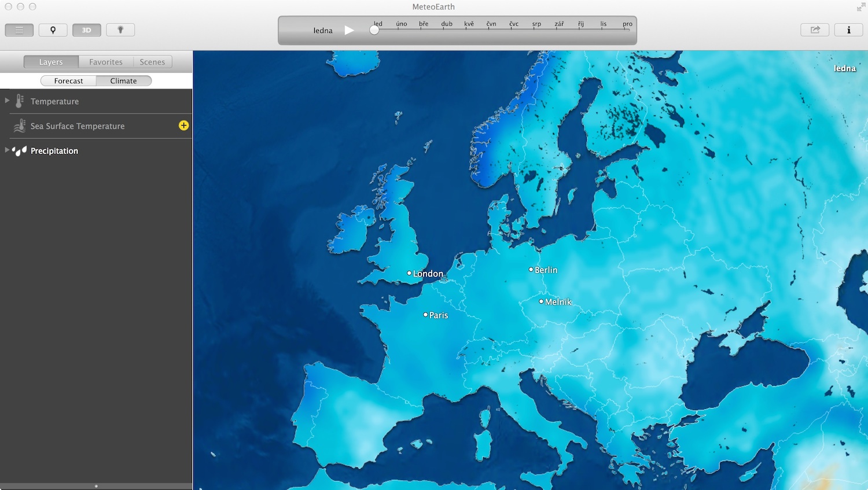Add Sea Surface Temperature with yellow plus

pyautogui.click(x=183, y=126)
